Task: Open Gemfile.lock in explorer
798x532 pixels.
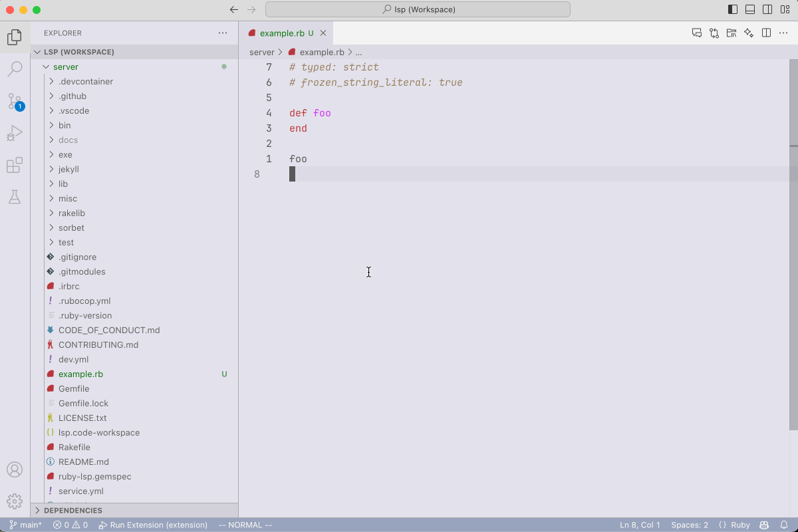Action: click(x=134, y=403)
